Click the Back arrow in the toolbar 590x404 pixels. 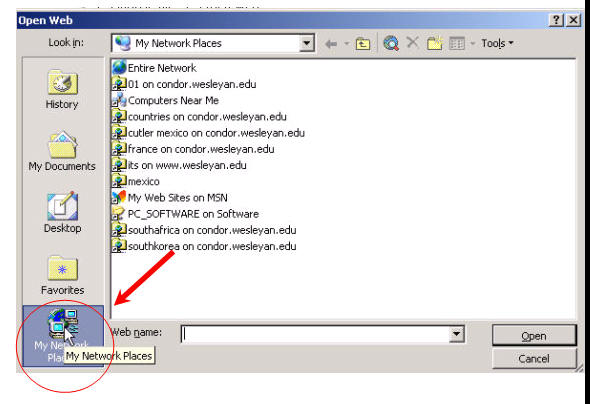(331, 44)
